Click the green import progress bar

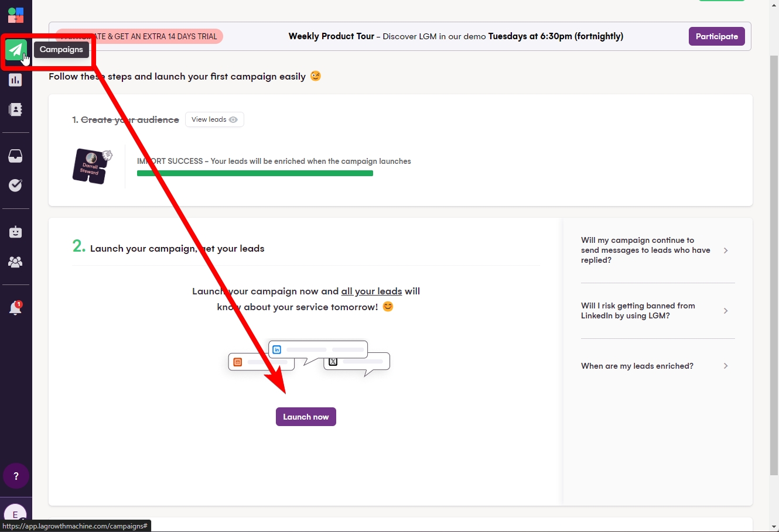tap(255, 173)
